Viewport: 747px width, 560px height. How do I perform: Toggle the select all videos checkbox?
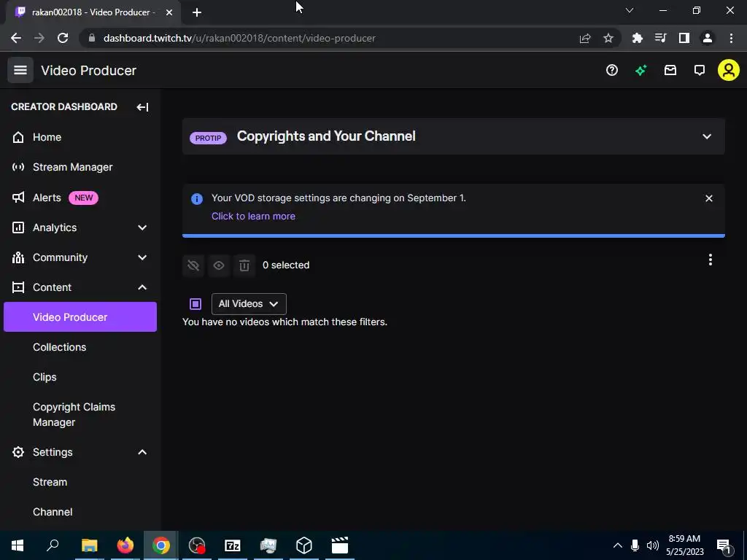pyautogui.click(x=196, y=304)
